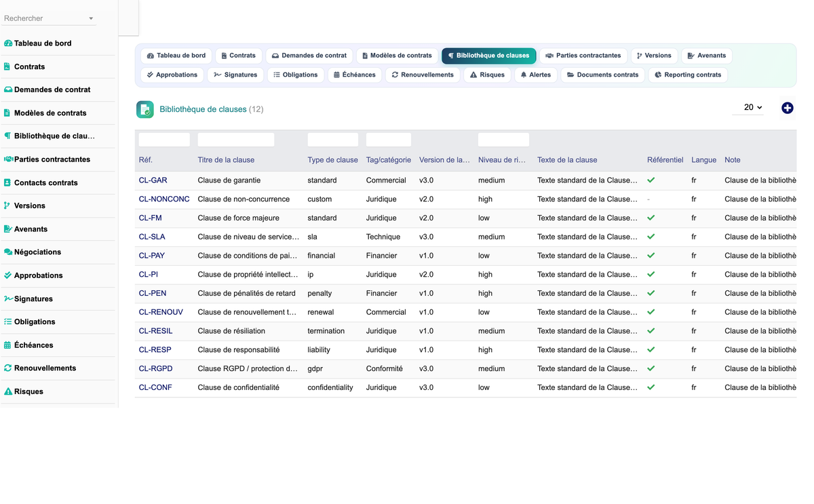This screenshot has width=814, height=504.
Task: Switch to Tableau de bord tab
Action: [176, 56]
